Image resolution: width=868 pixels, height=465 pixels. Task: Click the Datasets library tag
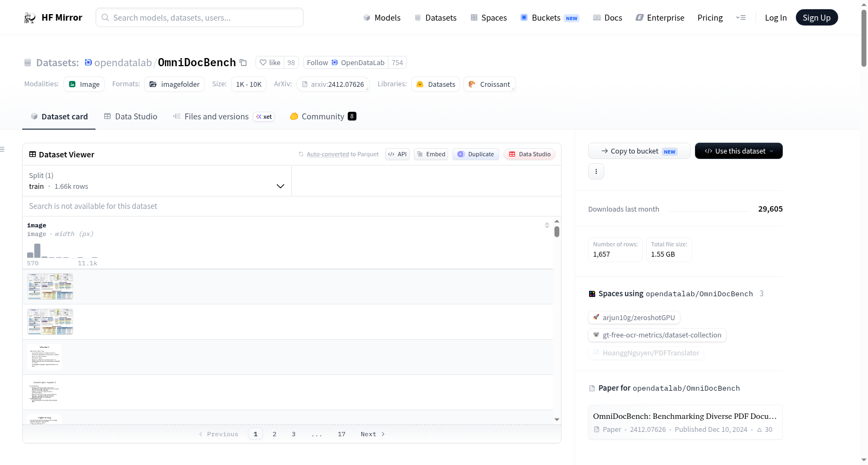(x=436, y=85)
